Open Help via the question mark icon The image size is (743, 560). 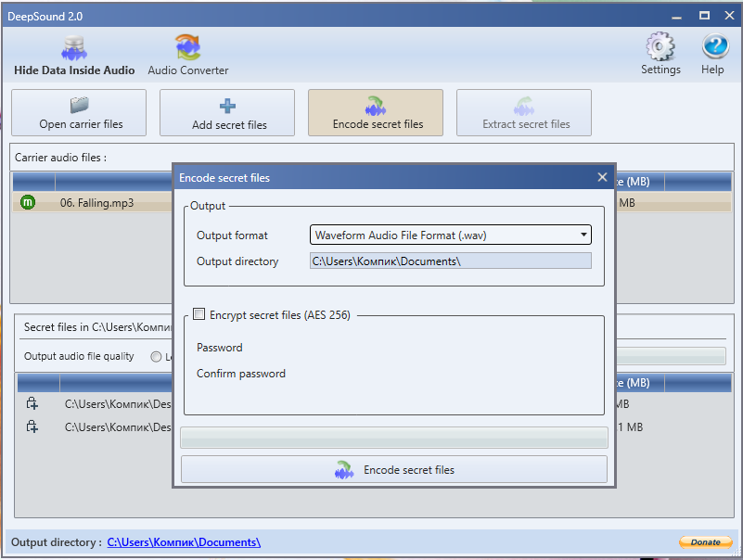pos(712,55)
